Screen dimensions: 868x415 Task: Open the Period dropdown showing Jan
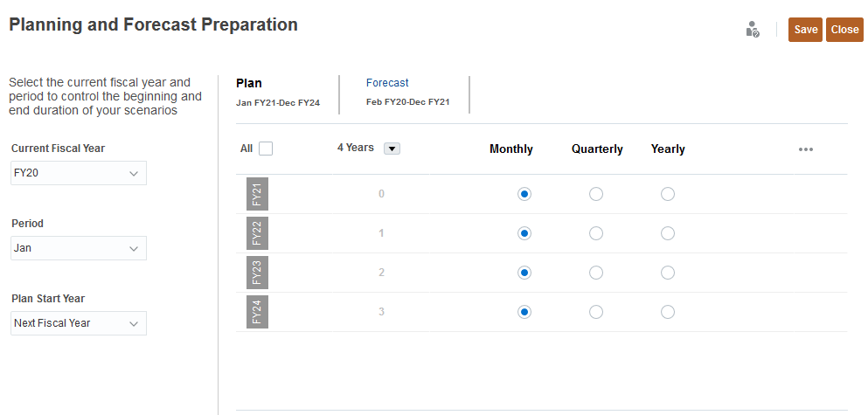coord(79,248)
